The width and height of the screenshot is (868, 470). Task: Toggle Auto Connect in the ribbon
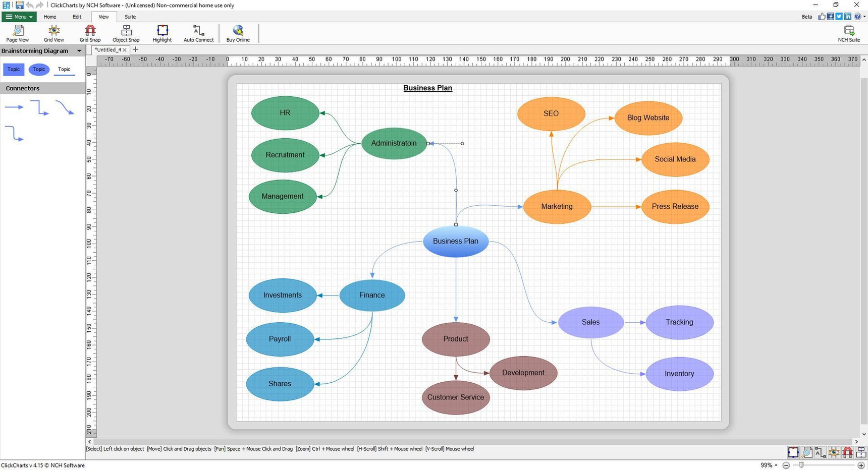[x=198, y=33]
